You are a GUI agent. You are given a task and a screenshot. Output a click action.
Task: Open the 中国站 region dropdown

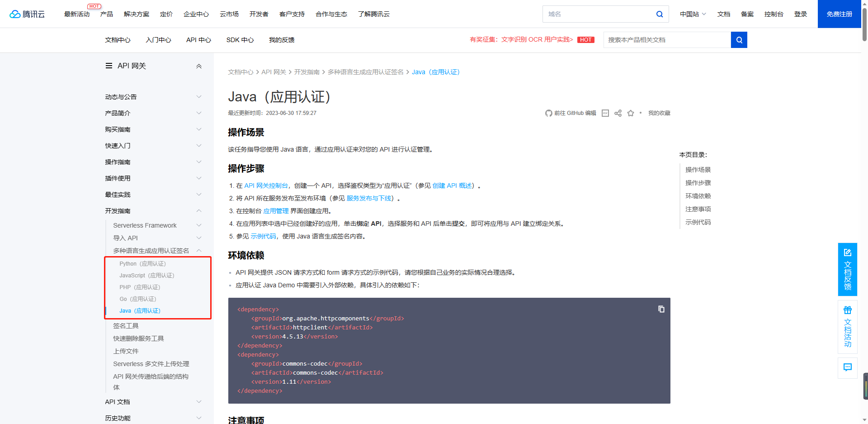(x=693, y=14)
